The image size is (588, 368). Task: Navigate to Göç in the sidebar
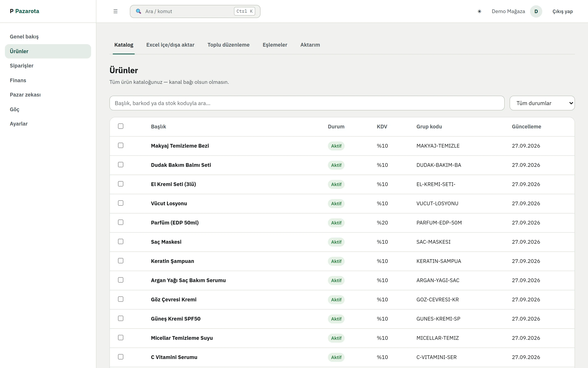[48, 109]
